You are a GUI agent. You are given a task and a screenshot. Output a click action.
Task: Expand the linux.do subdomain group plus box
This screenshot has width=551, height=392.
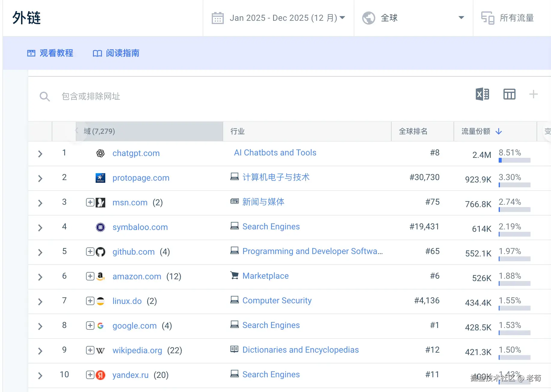pyautogui.click(x=90, y=301)
